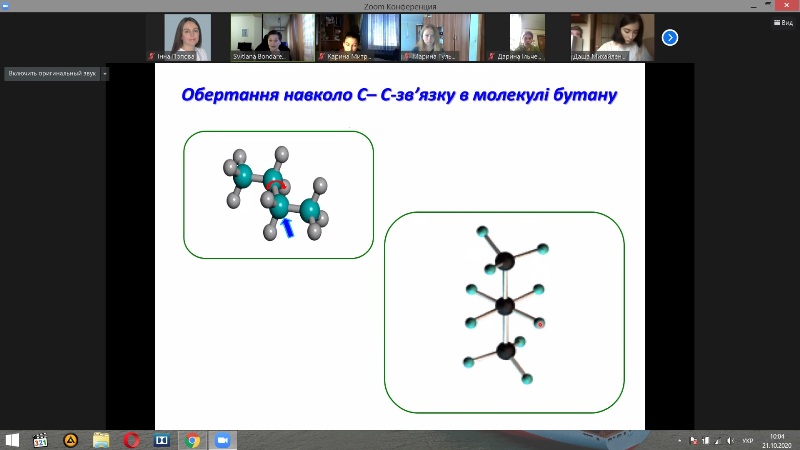Image resolution: width=800 pixels, height=450 pixels.
Task: Open File Explorer from taskbar
Action: 101,440
